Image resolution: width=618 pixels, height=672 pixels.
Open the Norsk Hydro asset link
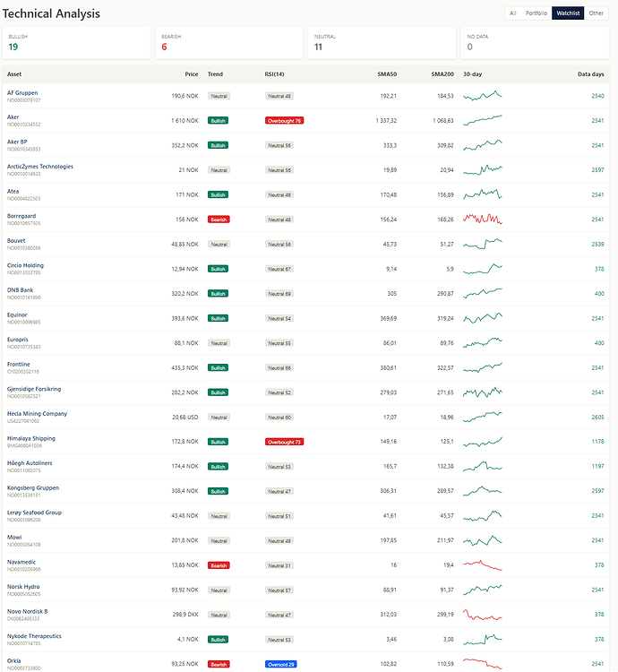(x=23, y=587)
